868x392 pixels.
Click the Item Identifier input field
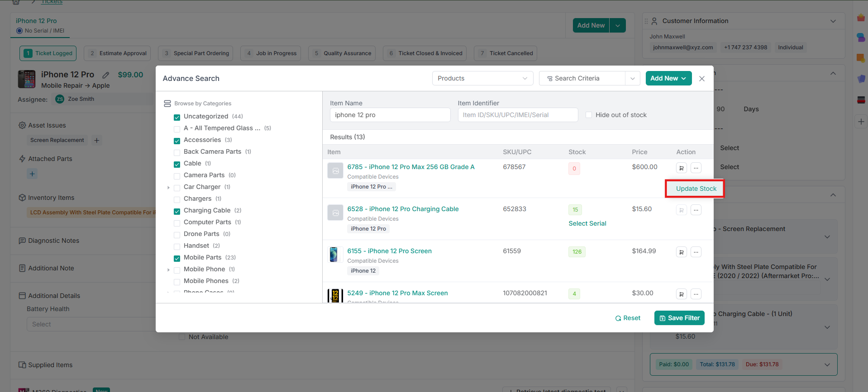point(518,115)
